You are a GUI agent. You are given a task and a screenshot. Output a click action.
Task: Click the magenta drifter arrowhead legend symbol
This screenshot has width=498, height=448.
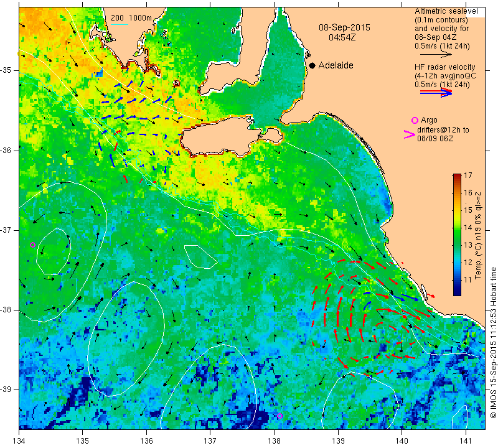click(x=409, y=134)
